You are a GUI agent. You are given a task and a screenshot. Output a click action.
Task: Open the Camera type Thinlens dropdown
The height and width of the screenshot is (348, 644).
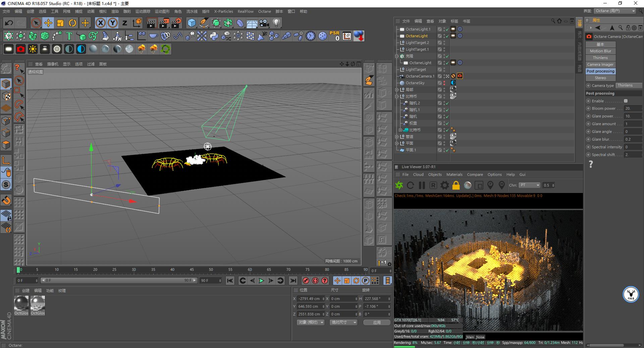[629, 86]
